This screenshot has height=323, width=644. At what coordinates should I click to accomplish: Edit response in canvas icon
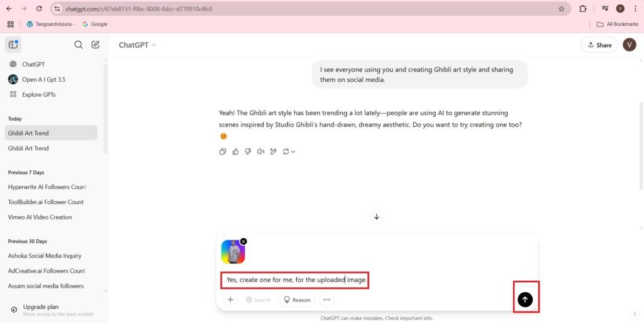tap(273, 151)
